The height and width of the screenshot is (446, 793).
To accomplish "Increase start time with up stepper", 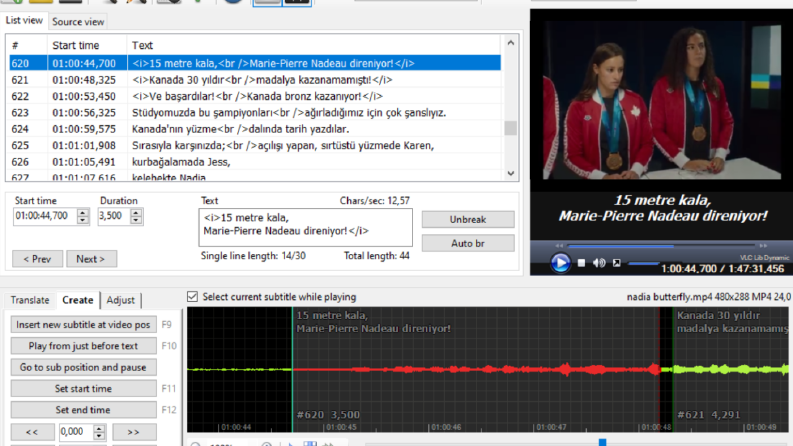I will pyautogui.click(x=83, y=213).
